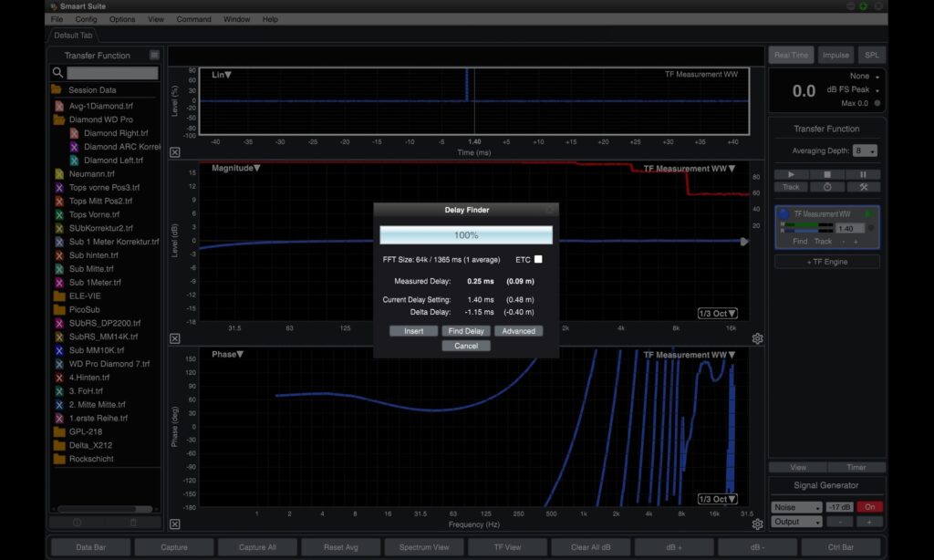Close the Magnitude plot pane
This screenshot has width=934, height=560.
point(174,338)
